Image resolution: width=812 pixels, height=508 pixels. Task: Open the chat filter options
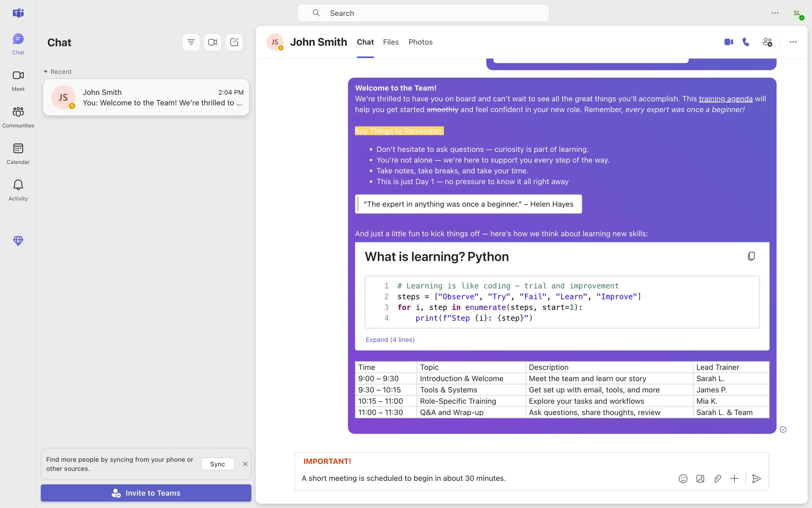pyautogui.click(x=191, y=42)
